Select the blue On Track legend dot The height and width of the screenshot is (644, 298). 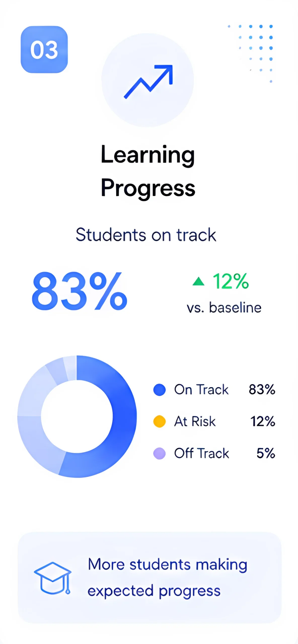159,390
